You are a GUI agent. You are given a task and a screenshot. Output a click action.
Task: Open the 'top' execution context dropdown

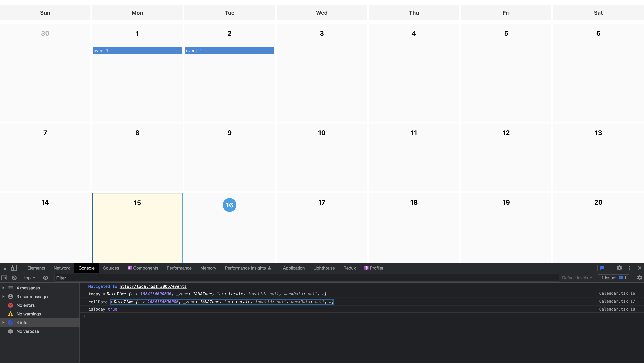tap(29, 278)
